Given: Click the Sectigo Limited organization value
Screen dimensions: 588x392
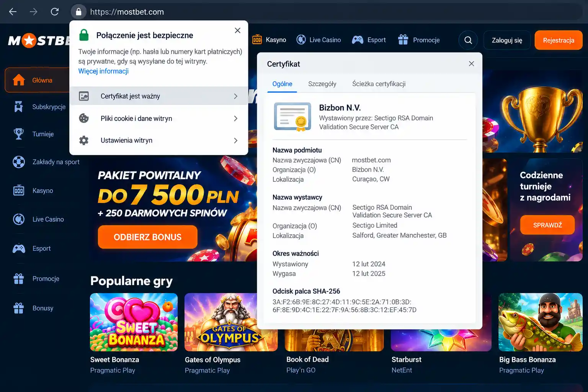Looking at the screenshot, I should 375,225.
